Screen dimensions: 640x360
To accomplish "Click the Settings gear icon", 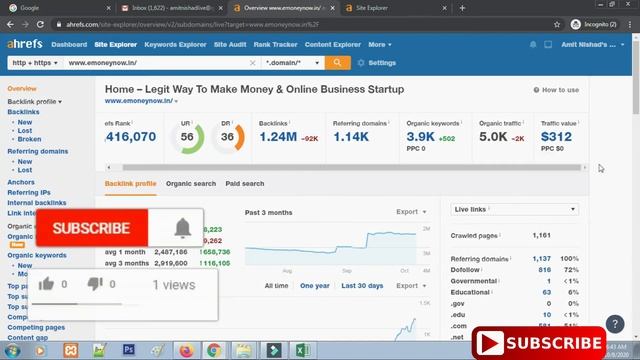I will click(361, 63).
